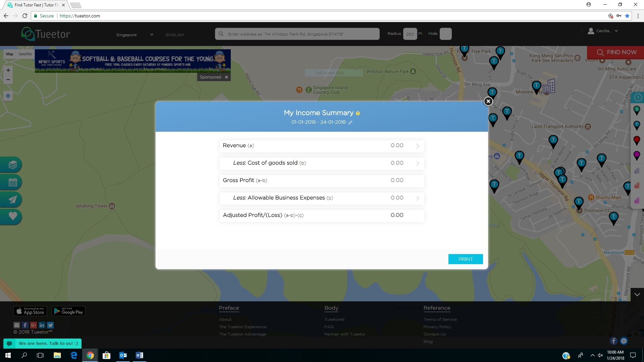Select the purple pin filter
The width and height of the screenshot is (644, 362).
(637, 155)
